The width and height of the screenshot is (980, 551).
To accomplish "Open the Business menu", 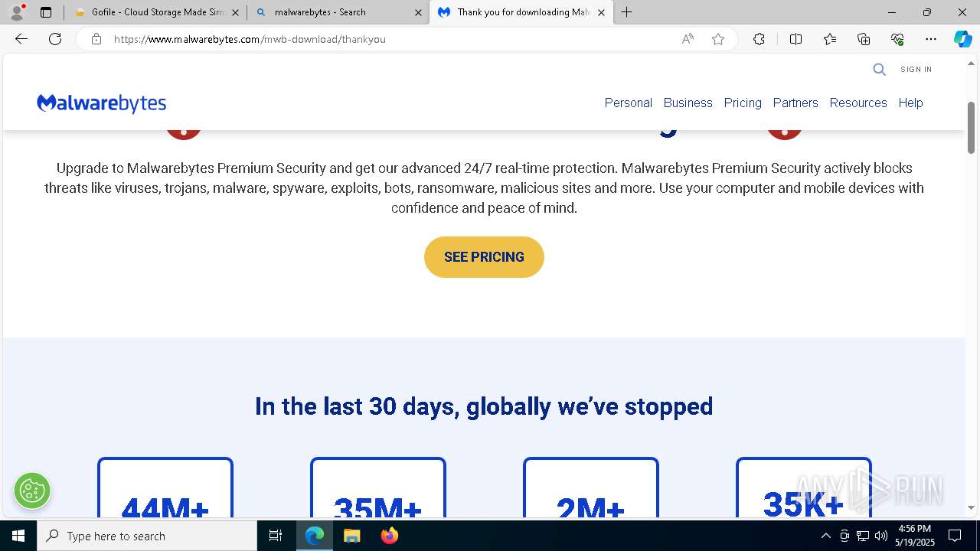I will (x=688, y=103).
